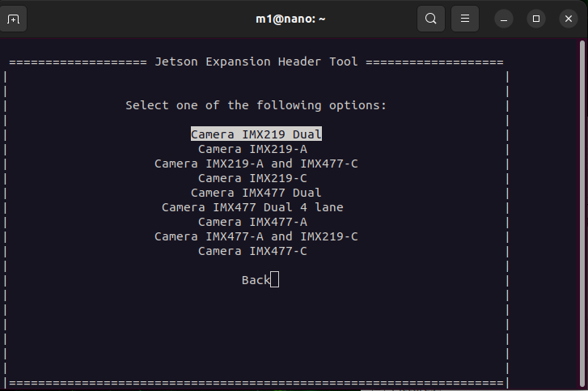Select the Camera IMX477 Dual option
Viewport: 588px width, 391px height.
pyautogui.click(x=256, y=193)
